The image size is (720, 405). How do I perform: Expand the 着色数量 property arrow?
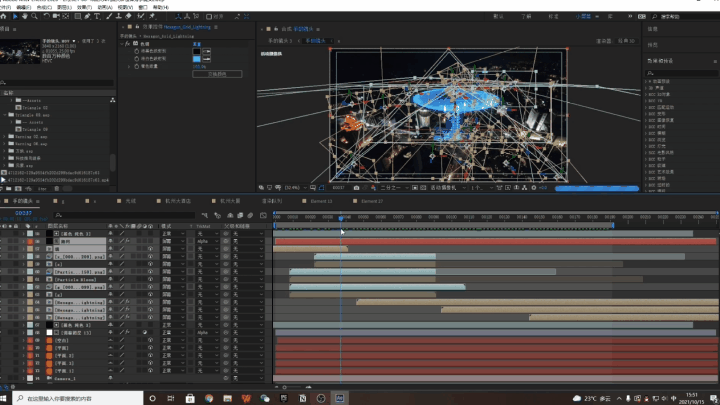129,66
